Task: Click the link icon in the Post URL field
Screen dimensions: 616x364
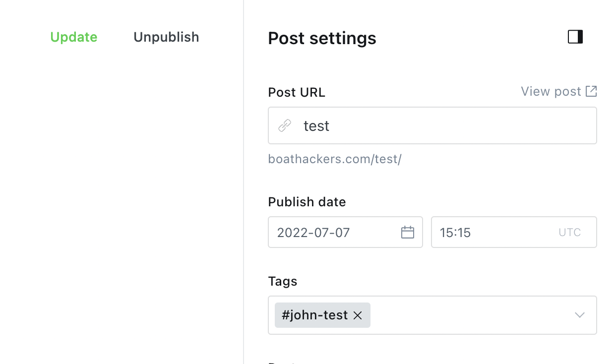Action: coord(284,125)
